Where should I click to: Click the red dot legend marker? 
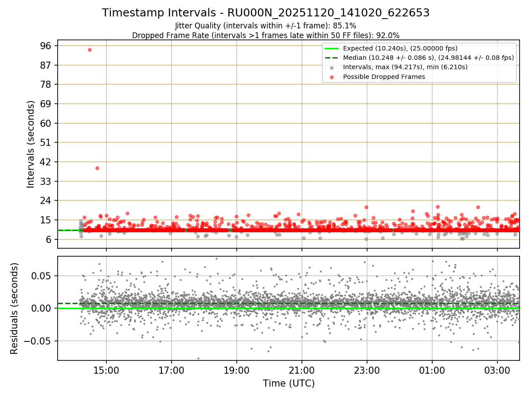click(332, 77)
